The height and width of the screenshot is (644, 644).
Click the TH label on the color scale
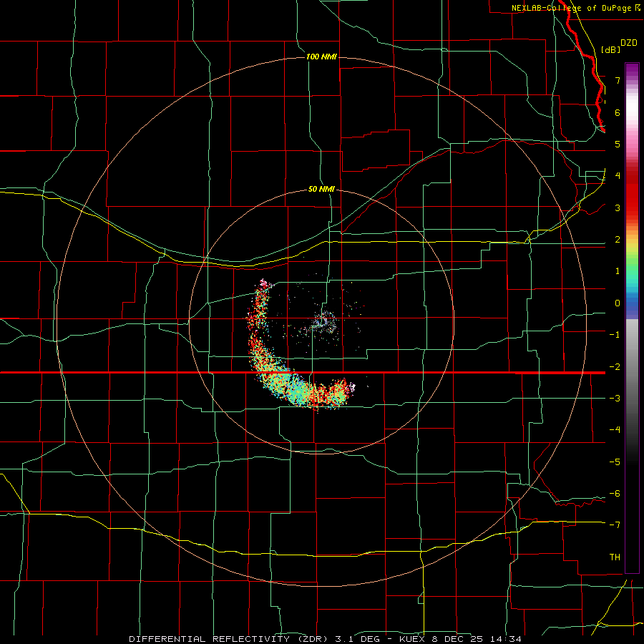[615, 557]
